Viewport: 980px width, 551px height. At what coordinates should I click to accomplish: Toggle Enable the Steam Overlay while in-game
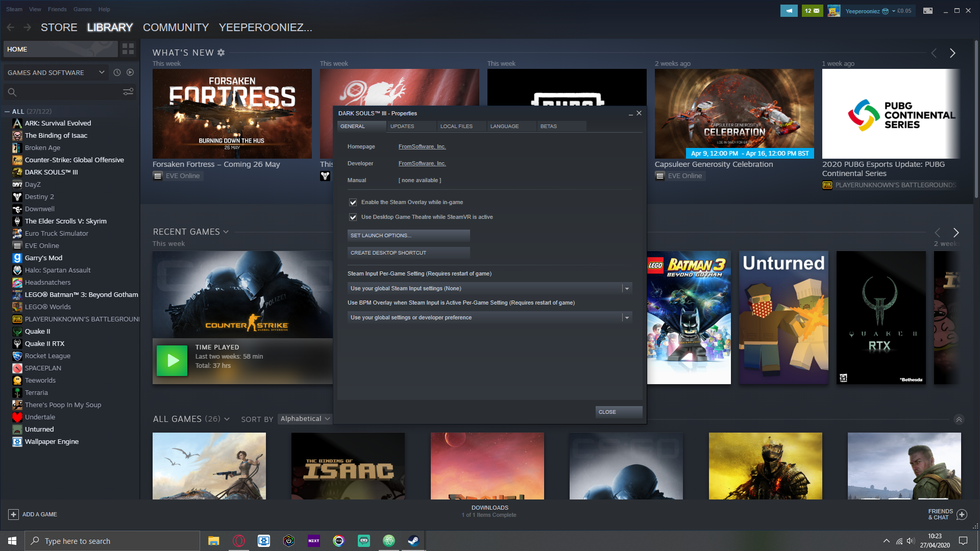click(x=353, y=203)
